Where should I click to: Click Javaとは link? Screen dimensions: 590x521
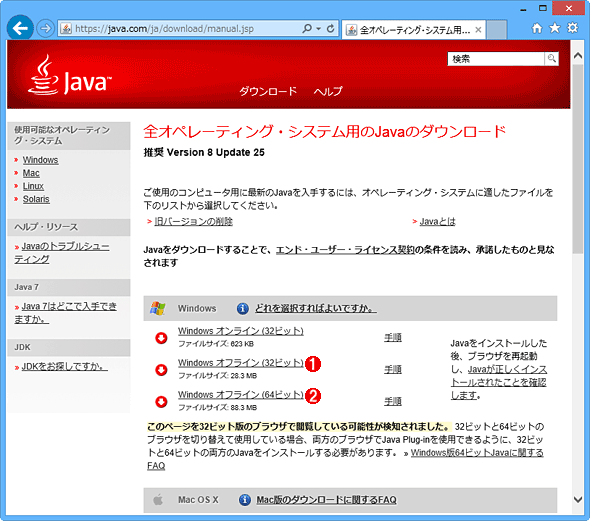[x=437, y=221]
